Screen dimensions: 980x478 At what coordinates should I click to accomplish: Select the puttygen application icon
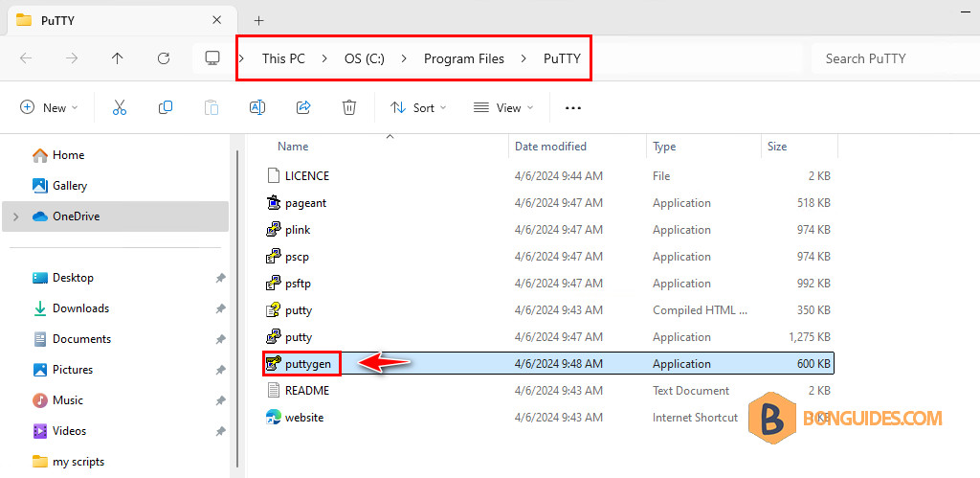click(273, 363)
